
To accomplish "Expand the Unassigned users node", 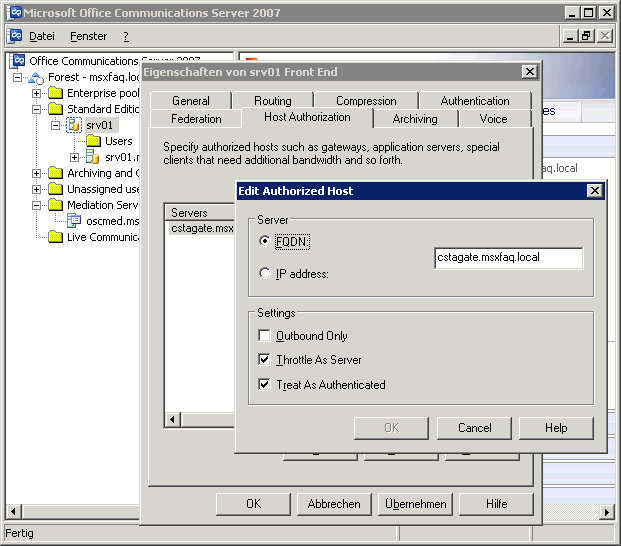I will (x=36, y=189).
